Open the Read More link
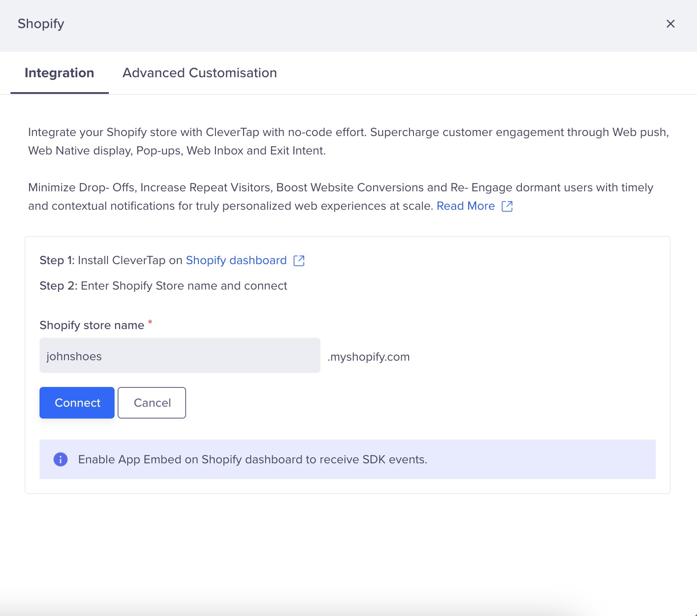The height and width of the screenshot is (616, 697). 466,206
